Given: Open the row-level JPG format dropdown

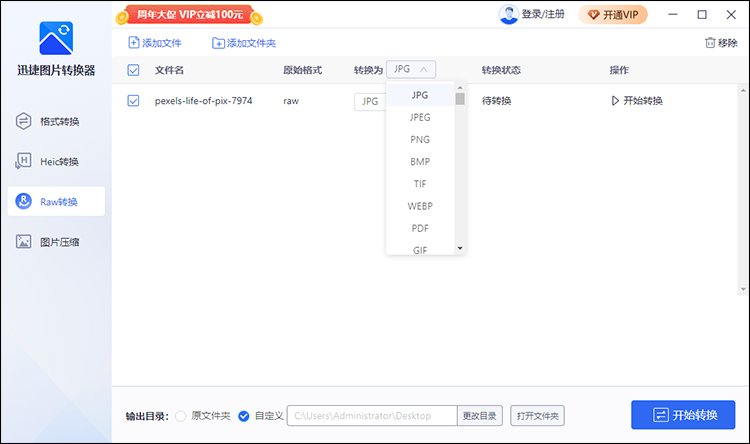Looking at the screenshot, I should pos(370,101).
